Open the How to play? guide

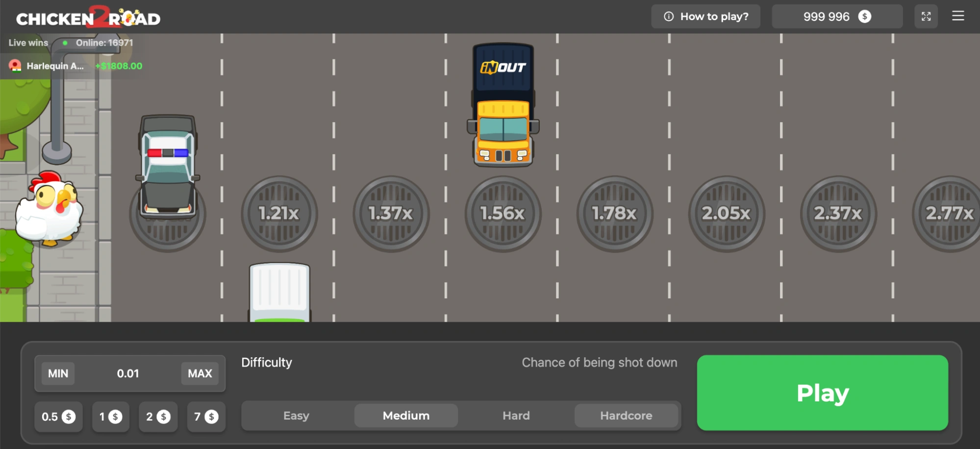[705, 17]
